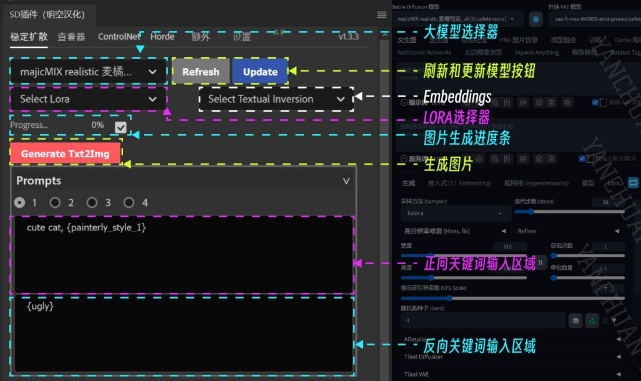Click the width-height swap icon in WebUI

(540, 262)
